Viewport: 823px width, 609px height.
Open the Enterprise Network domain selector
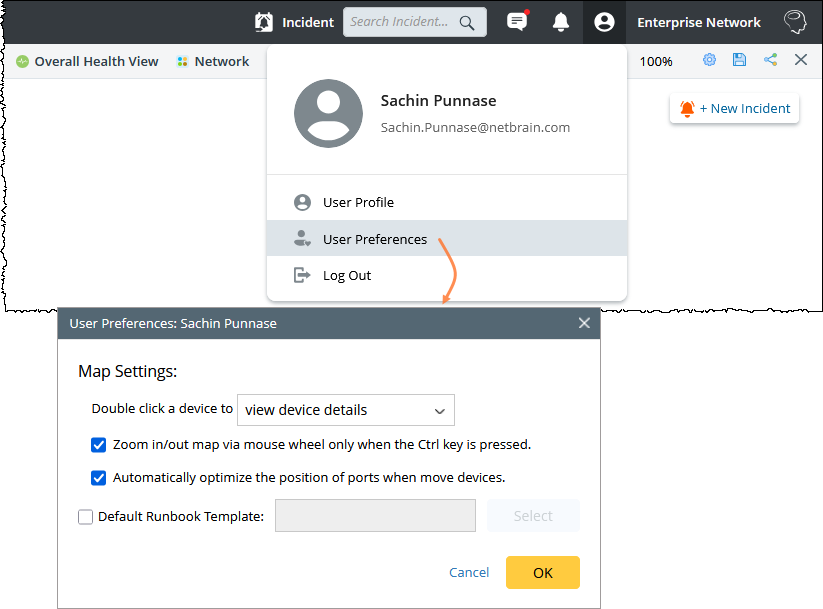click(x=698, y=22)
